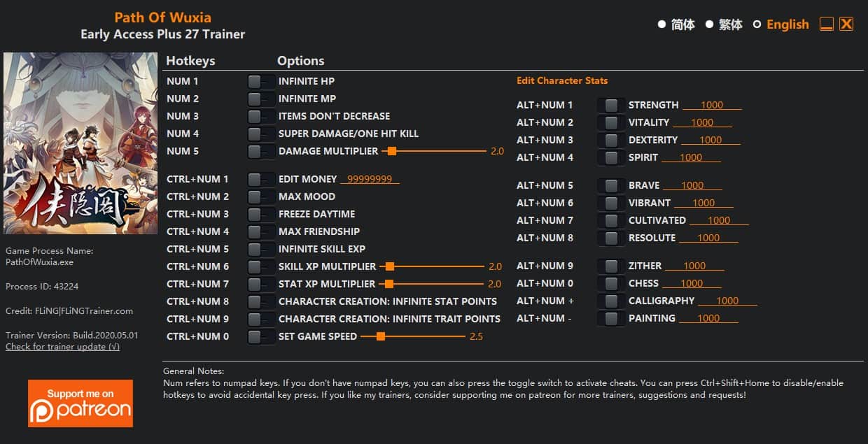The width and height of the screenshot is (868, 444).
Task: Toggle the Strength stat switch
Action: [x=611, y=105]
